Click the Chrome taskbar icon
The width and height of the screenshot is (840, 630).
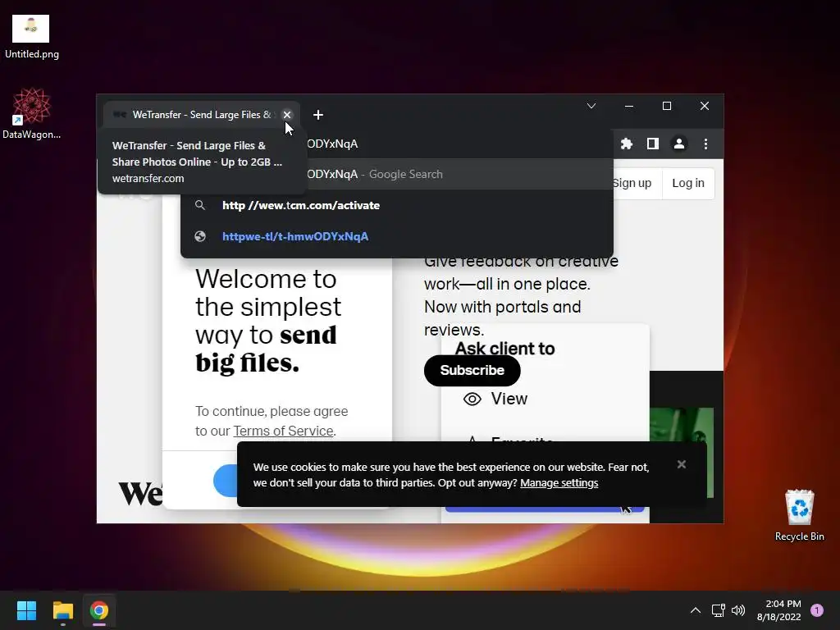pyautogui.click(x=99, y=610)
